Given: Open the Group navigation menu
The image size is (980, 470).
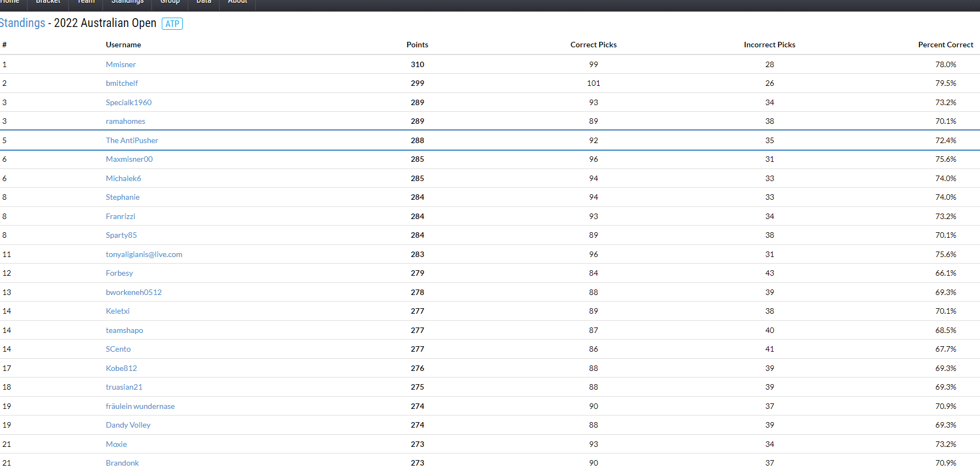Looking at the screenshot, I should (170, 2).
